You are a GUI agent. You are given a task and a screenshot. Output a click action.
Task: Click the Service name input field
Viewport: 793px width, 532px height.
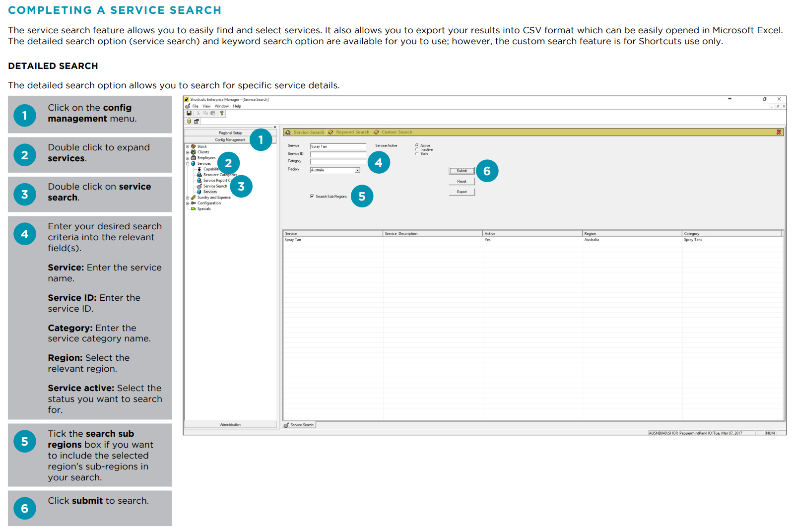338,146
